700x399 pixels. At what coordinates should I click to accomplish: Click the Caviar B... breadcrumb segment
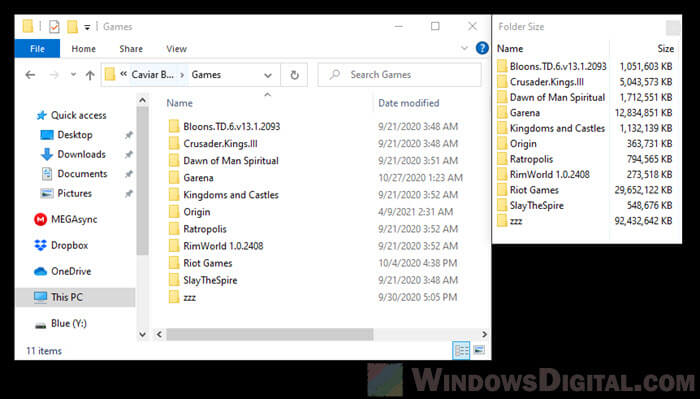coord(152,75)
